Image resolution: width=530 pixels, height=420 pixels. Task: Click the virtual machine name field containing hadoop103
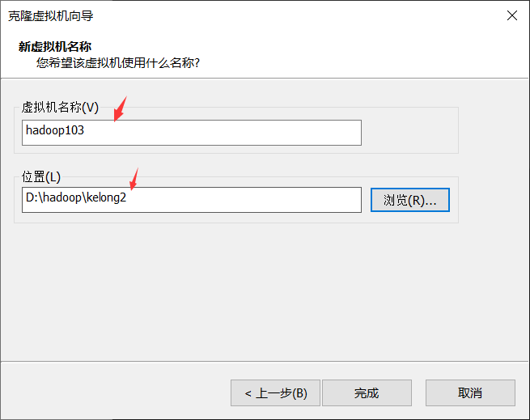pyautogui.click(x=192, y=133)
